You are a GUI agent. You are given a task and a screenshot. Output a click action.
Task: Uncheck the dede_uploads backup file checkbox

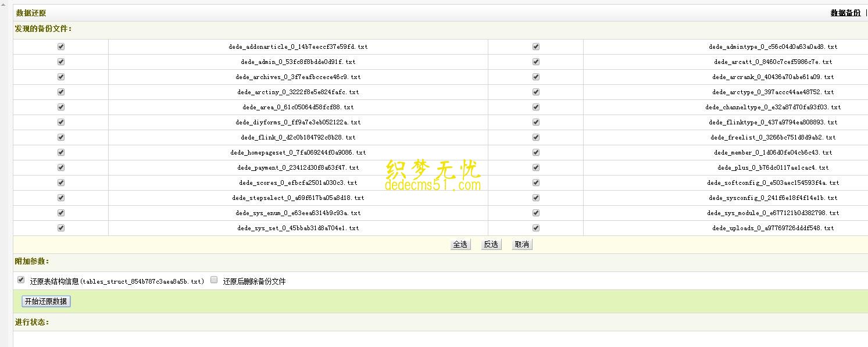(535, 228)
